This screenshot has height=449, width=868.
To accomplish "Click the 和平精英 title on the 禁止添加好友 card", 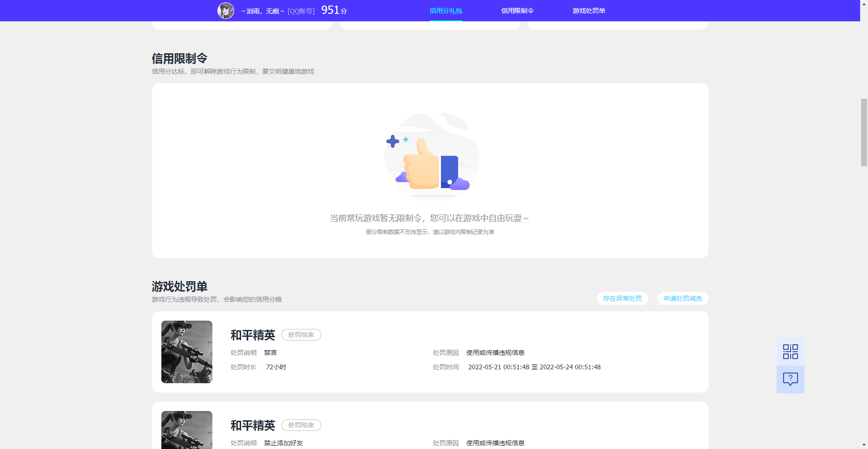I will 253,425.
